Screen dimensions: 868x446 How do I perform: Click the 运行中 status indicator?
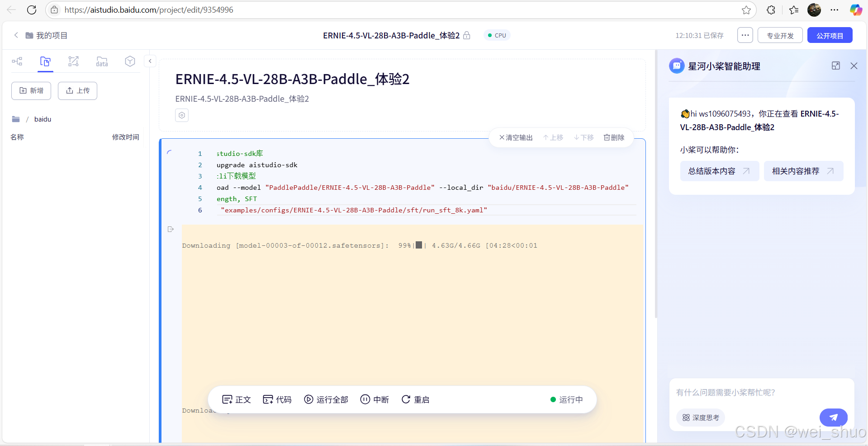point(566,399)
